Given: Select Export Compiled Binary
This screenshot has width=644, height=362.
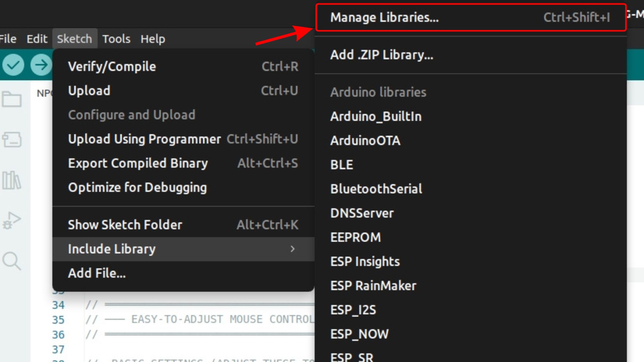Looking at the screenshot, I should coord(183,163).
